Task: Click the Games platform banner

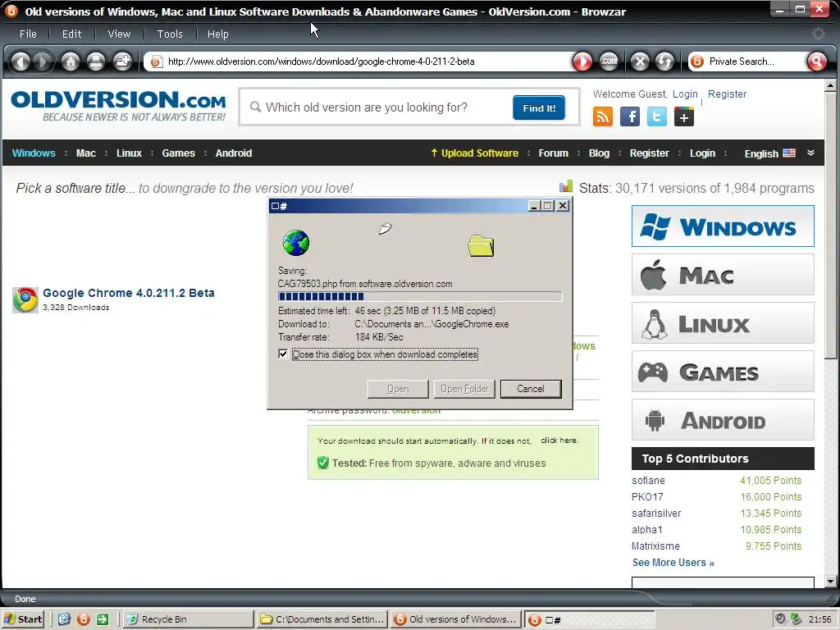Action: point(723,372)
